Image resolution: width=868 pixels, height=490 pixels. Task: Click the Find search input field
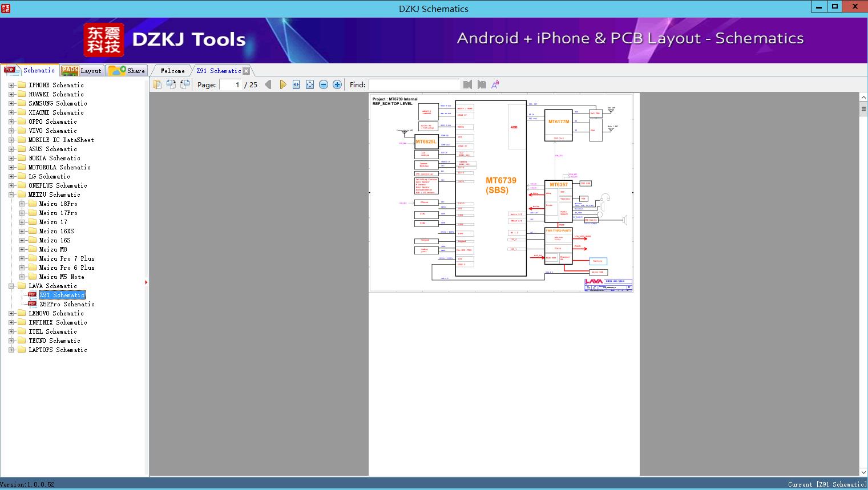414,84
